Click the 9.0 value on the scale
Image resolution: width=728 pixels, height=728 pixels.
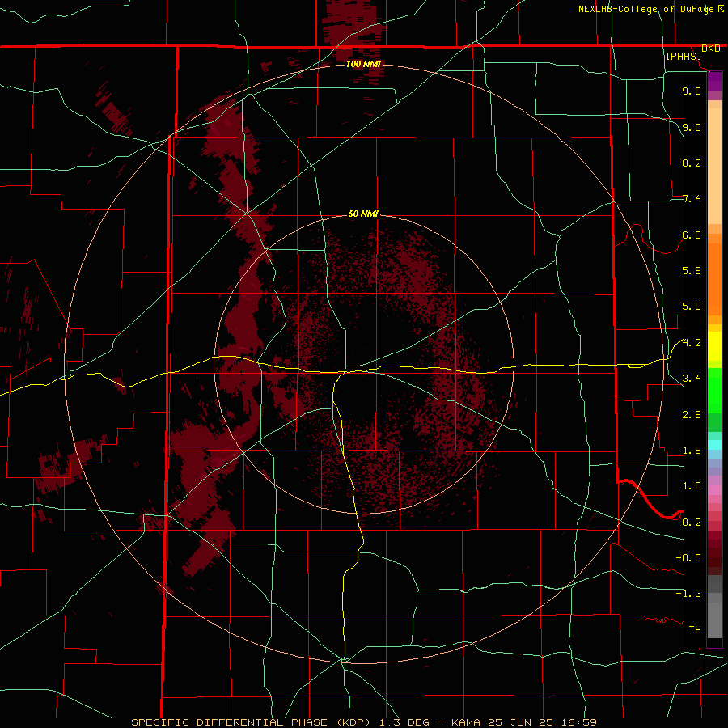coord(692,128)
